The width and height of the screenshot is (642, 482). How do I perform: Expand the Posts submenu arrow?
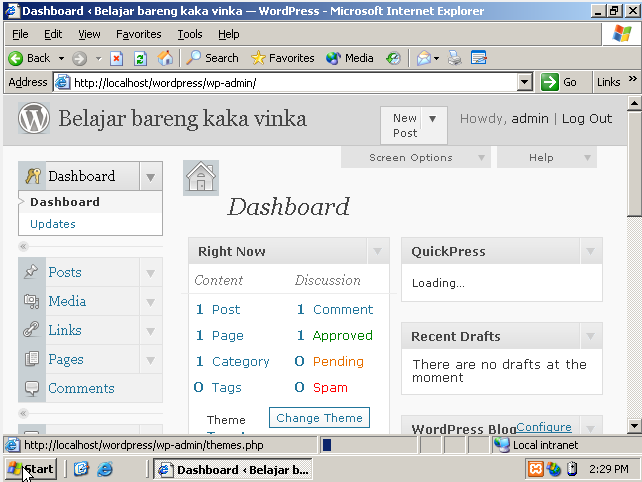coord(151,272)
